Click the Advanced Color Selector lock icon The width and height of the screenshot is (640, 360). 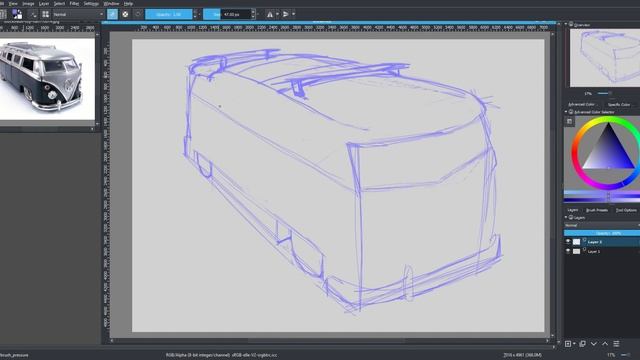[571, 112]
